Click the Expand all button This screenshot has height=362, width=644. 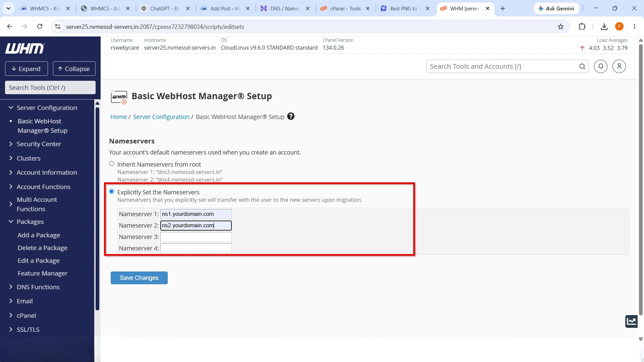pos(26,69)
